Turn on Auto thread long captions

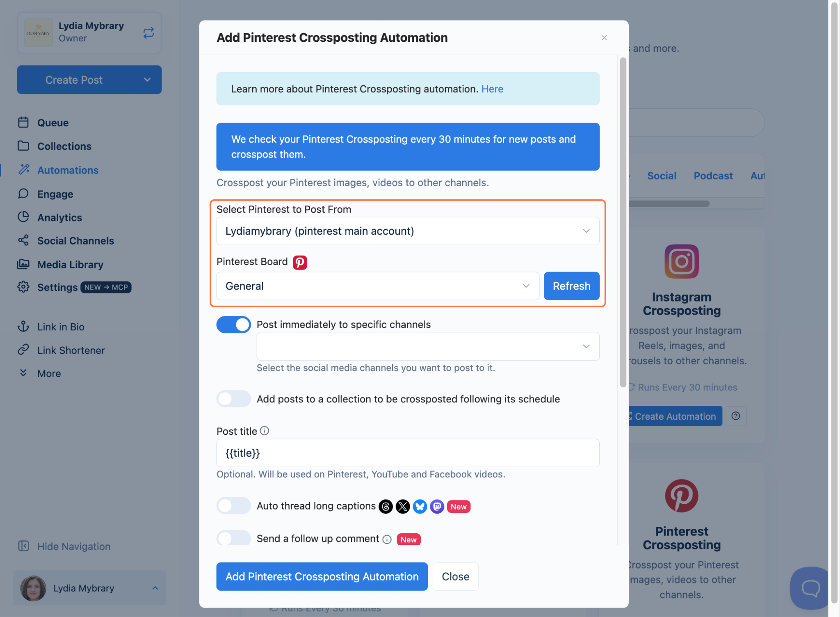point(233,506)
